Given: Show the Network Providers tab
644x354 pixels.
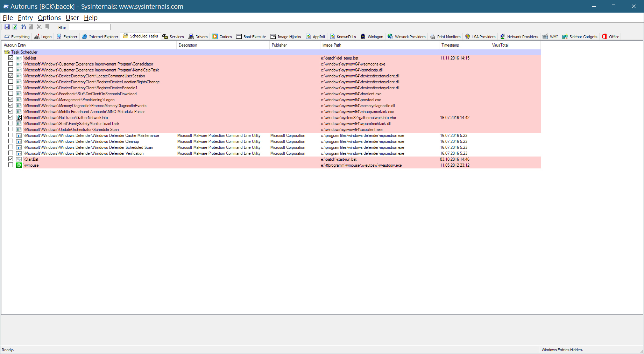Looking at the screenshot, I should click(x=519, y=37).
